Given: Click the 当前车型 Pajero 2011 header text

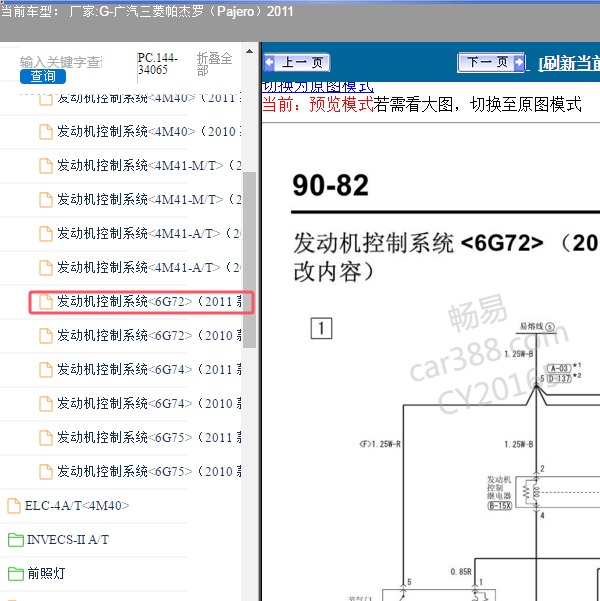Looking at the screenshot, I should tap(147, 11).
